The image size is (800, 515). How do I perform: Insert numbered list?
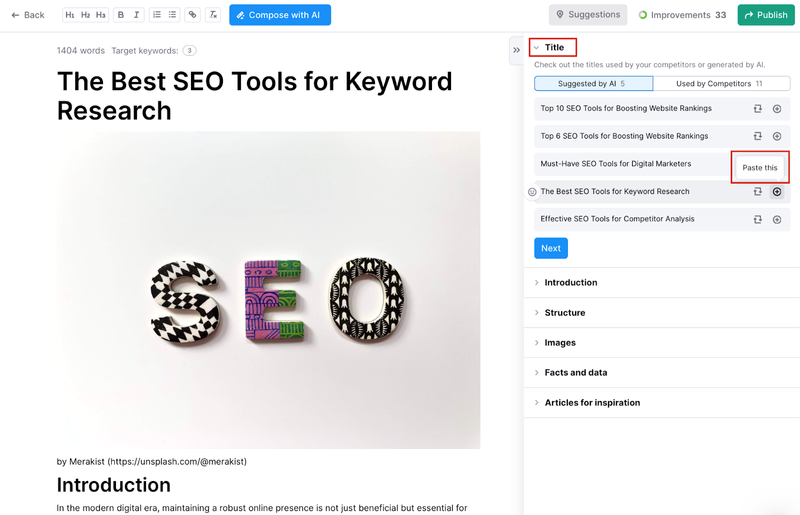click(157, 15)
